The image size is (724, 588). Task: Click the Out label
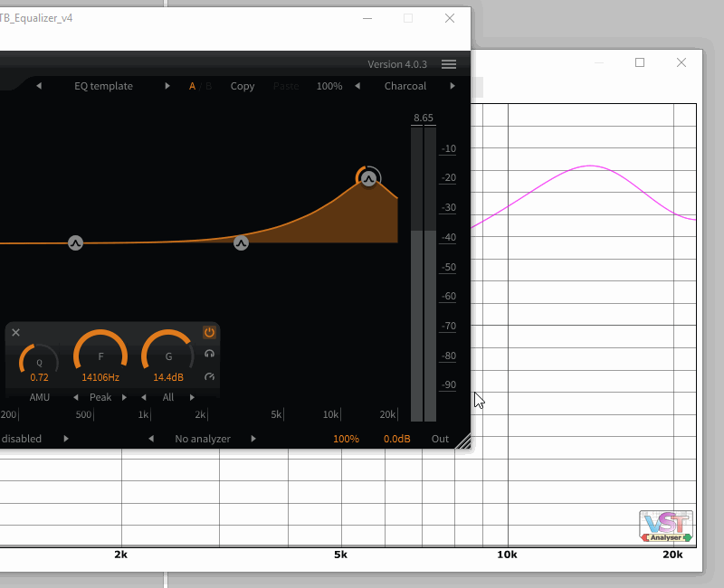(x=440, y=439)
